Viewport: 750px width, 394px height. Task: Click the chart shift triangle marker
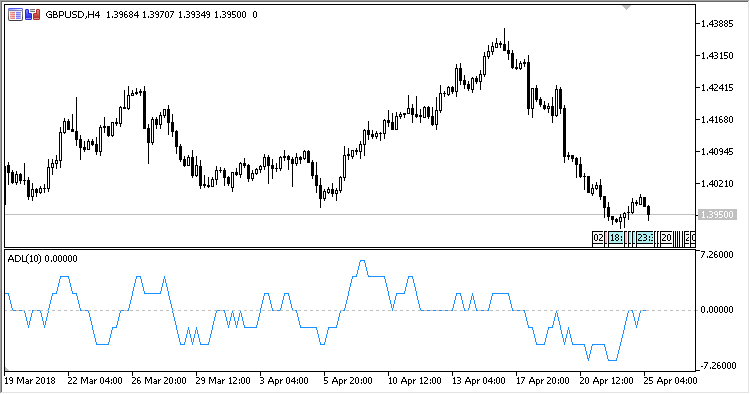[x=626, y=8]
